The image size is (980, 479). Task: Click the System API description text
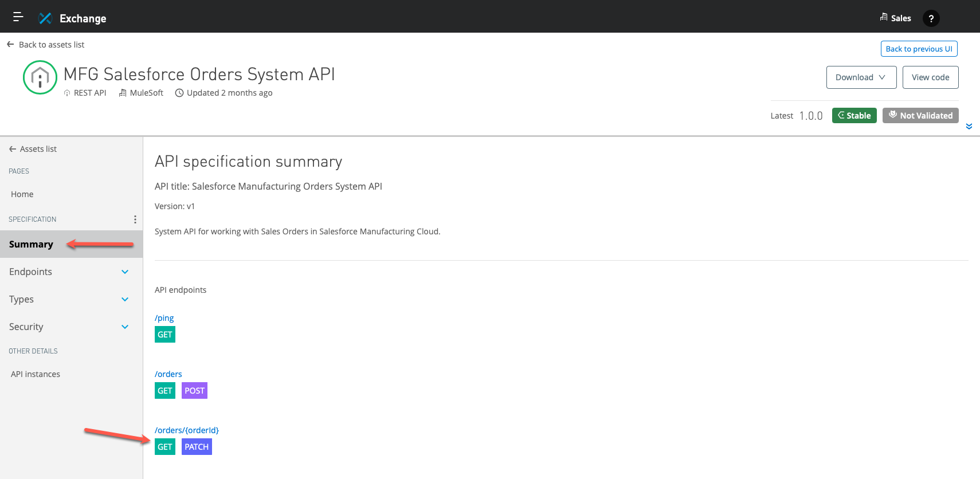click(297, 231)
